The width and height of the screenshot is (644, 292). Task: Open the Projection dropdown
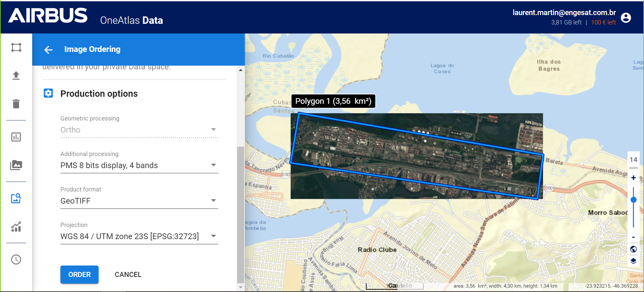[x=139, y=236]
